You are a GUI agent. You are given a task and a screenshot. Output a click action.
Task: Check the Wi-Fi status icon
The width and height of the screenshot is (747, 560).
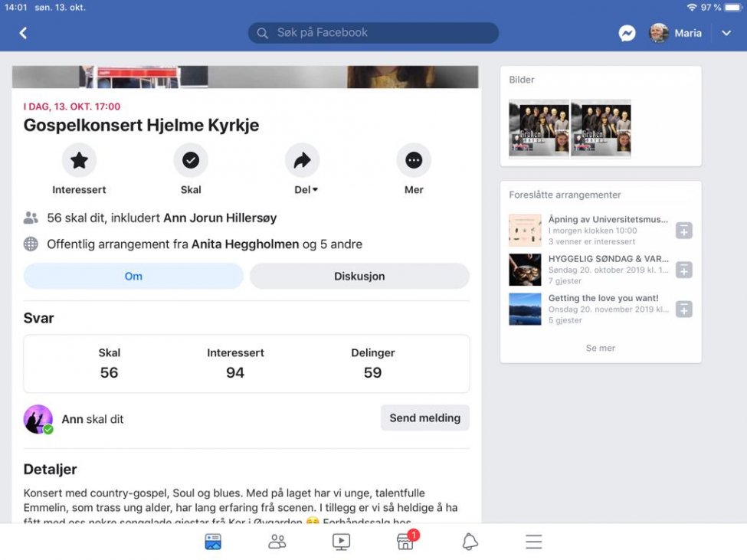click(x=692, y=7)
